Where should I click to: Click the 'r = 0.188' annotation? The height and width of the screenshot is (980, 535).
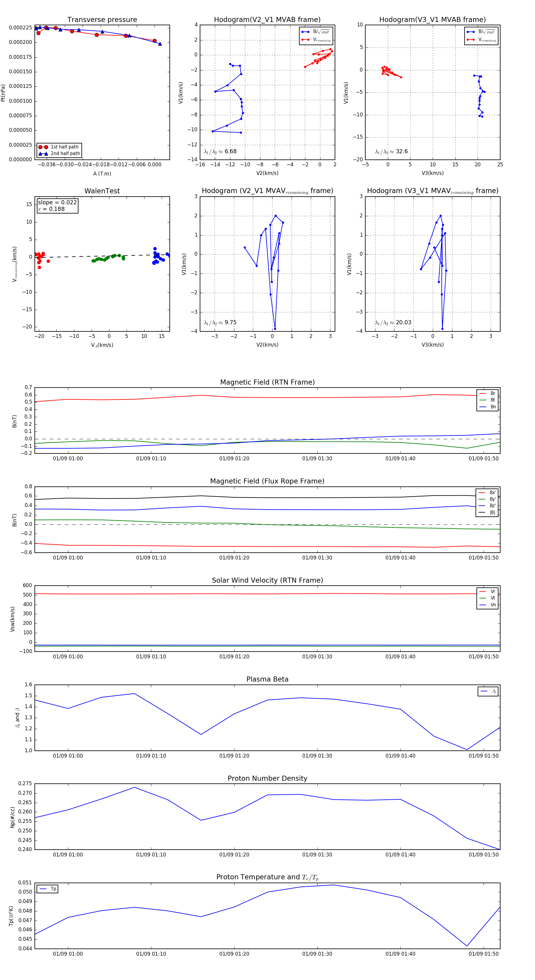pos(51,209)
